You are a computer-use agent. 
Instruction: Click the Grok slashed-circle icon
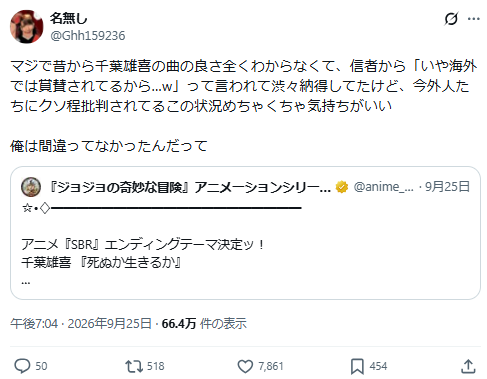[451, 19]
